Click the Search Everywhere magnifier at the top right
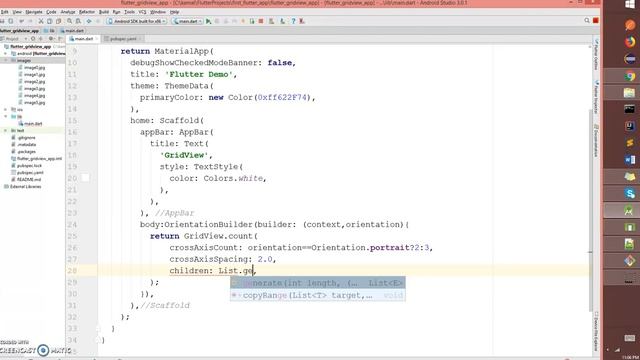 587,21
